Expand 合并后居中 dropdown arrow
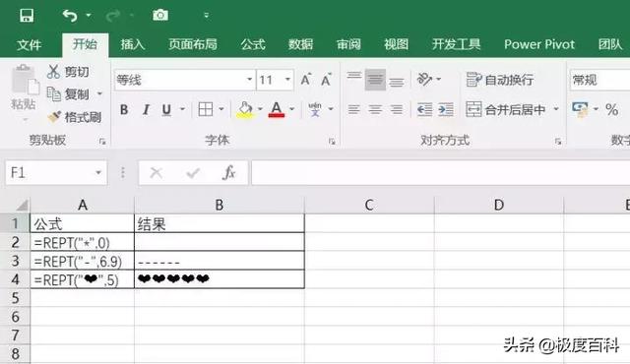The height and width of the screenshot is (364, 630). [x=556, y=109]
